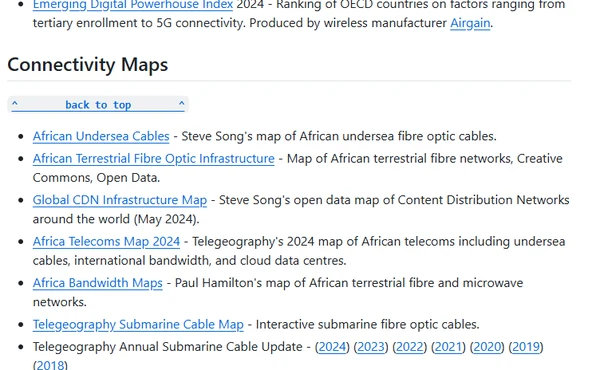Open the Africa Telecoms Map 2024 link
Image resolution: width=592 pixels, height=370 pixels.
point(106,241)
